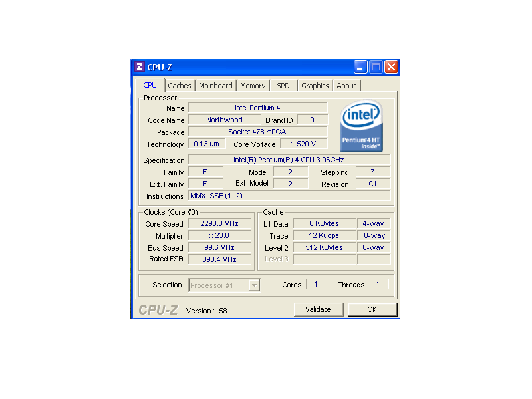This screenshot has height=399, width=532.
Task: Click the Family value F
Action: tap(205, 172)
